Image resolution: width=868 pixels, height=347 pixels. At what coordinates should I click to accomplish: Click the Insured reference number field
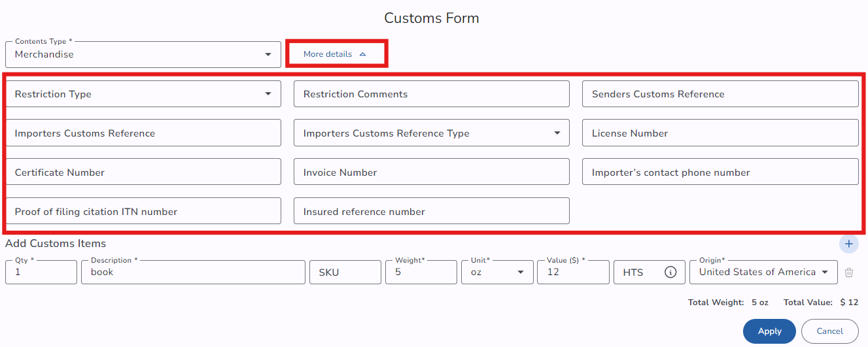431,212
